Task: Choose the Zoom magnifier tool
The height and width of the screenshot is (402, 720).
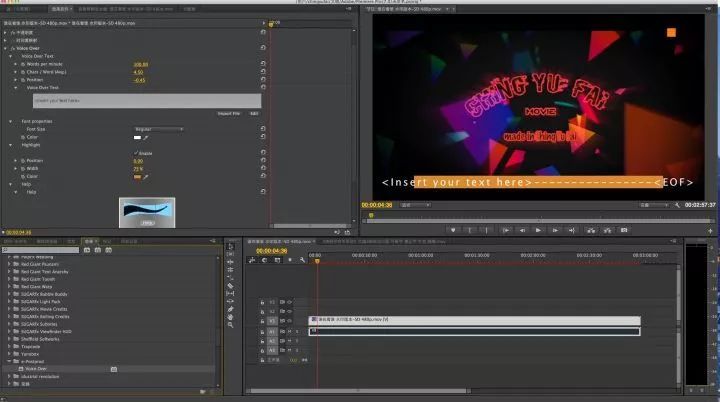Action: coord(230,326)
